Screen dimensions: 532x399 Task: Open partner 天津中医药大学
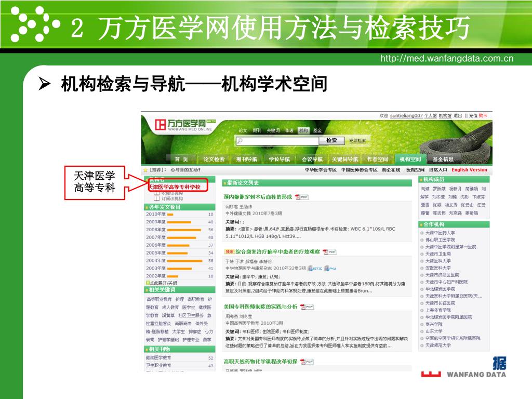(440, 233)
